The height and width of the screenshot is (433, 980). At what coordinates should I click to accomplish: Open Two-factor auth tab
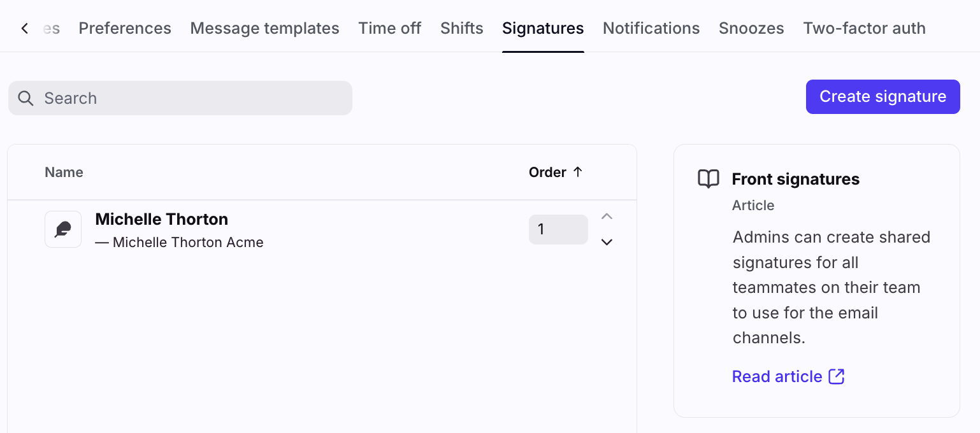(x=864, y=29)
